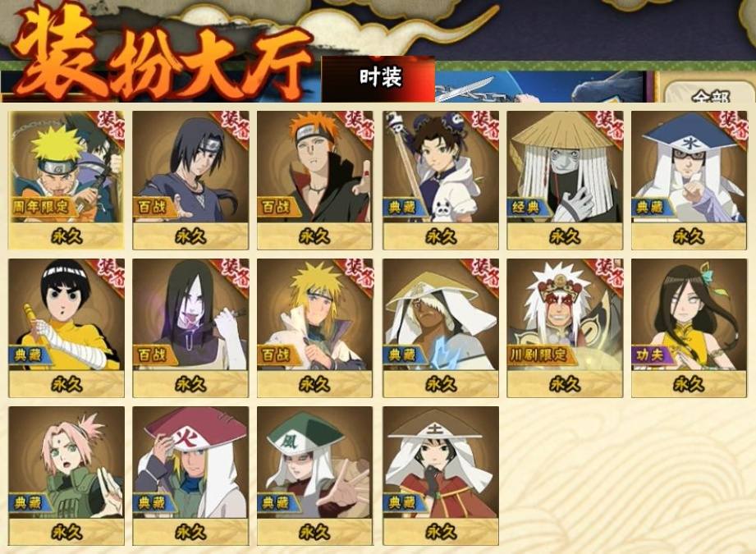Select the 功夫 costume with black-haired girl
This screenshot has width=756, height=554.
pyautogui.click(x=689, y=328)
